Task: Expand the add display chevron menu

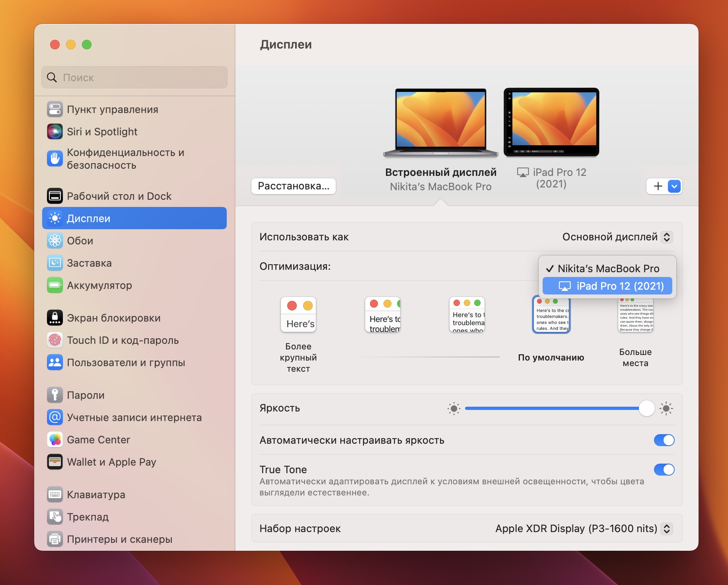Action: (674, 186)
